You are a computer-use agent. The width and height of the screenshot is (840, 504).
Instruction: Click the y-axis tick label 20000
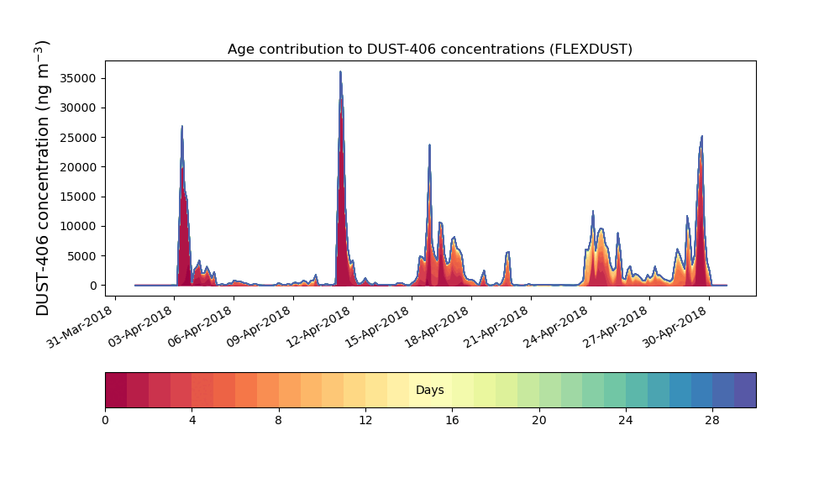point(78,167)
